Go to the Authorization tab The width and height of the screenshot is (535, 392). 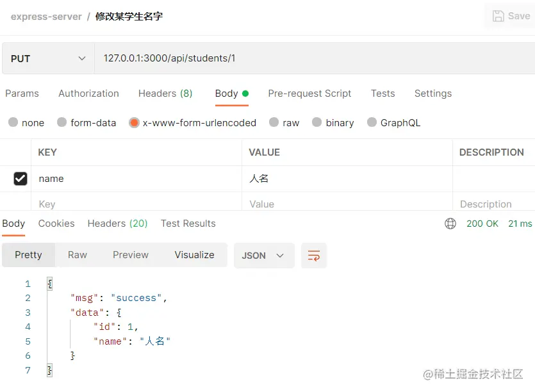(88, 94)
